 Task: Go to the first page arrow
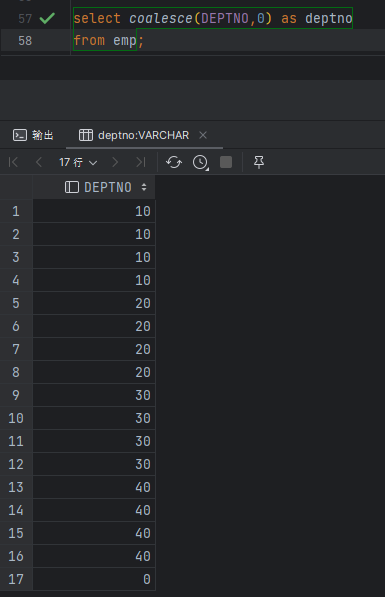[x=13, y=163]
